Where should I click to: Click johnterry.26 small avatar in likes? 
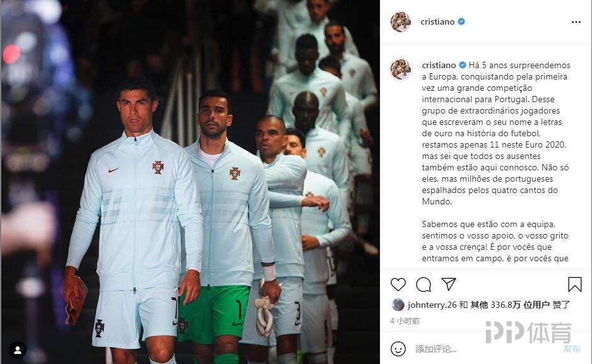(x=398, y=305)
